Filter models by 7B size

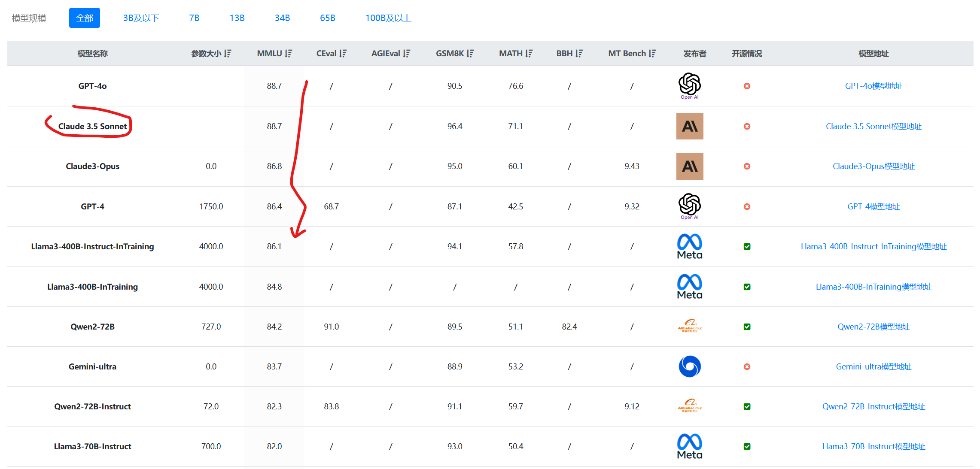tap(194, 18)
